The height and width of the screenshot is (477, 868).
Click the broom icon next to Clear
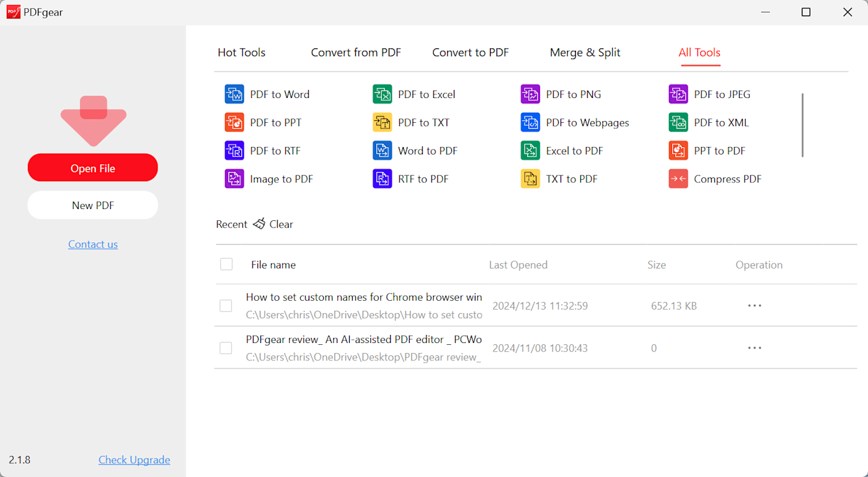pyautogui.click(x=259, y=224)
